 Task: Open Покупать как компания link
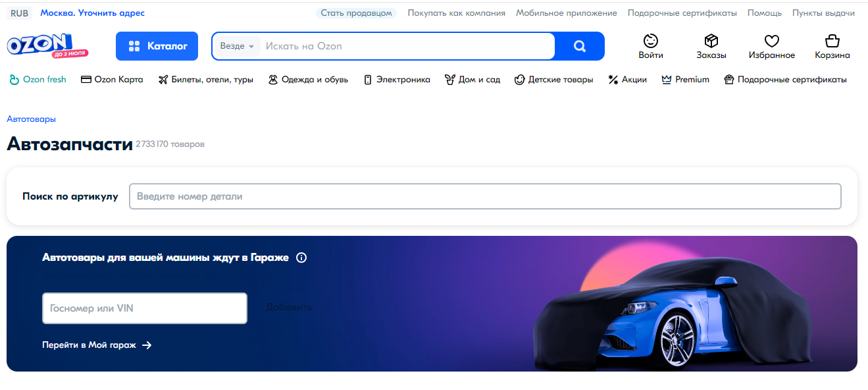point(457,13)
